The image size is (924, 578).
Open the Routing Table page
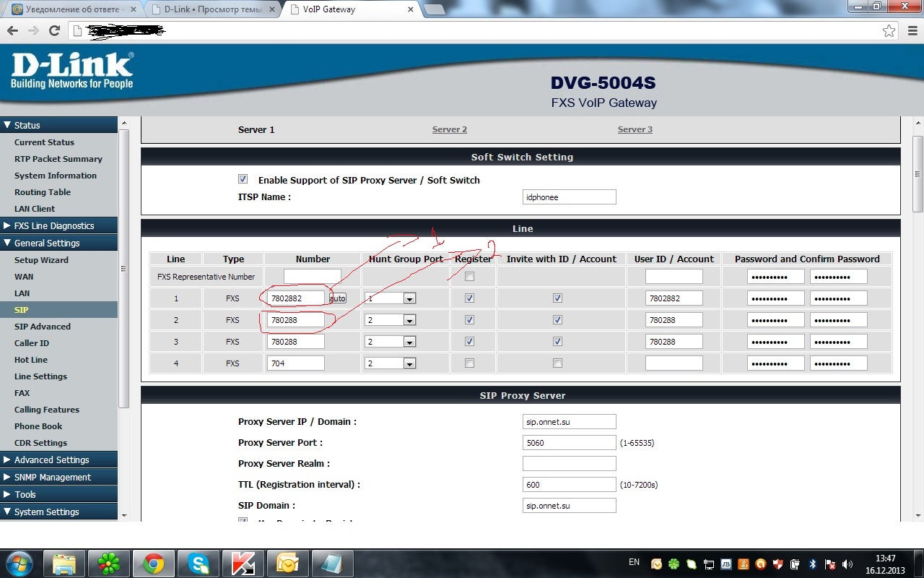pos(43,192)
